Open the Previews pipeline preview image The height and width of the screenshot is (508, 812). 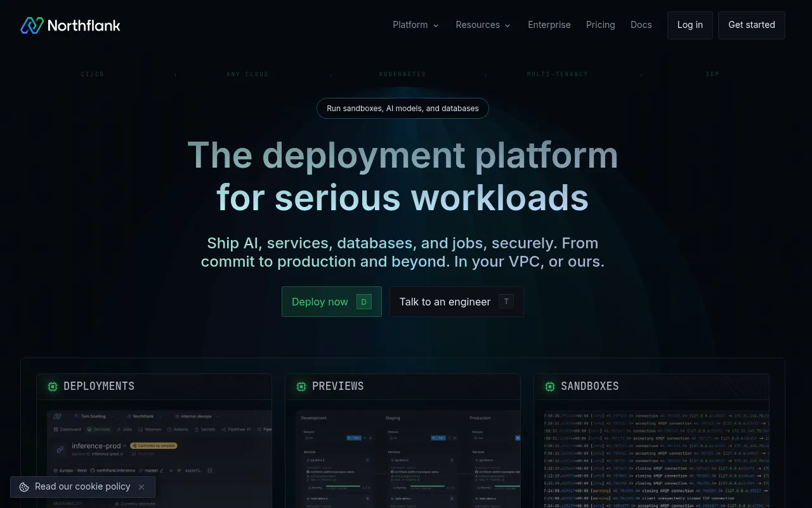408,459
